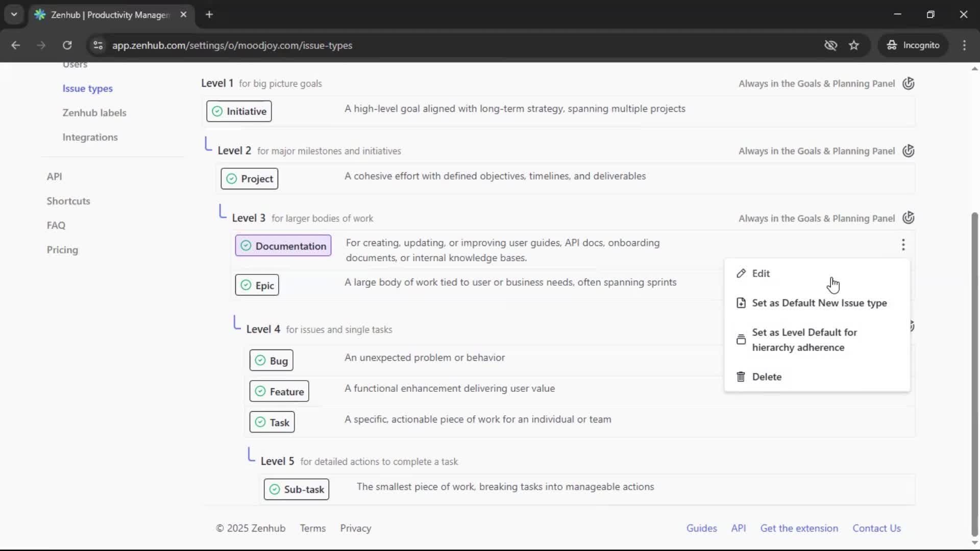Screen dimensions: 980x551
Task: Select Edit from the context menu
Action: (x=760, y=273)
